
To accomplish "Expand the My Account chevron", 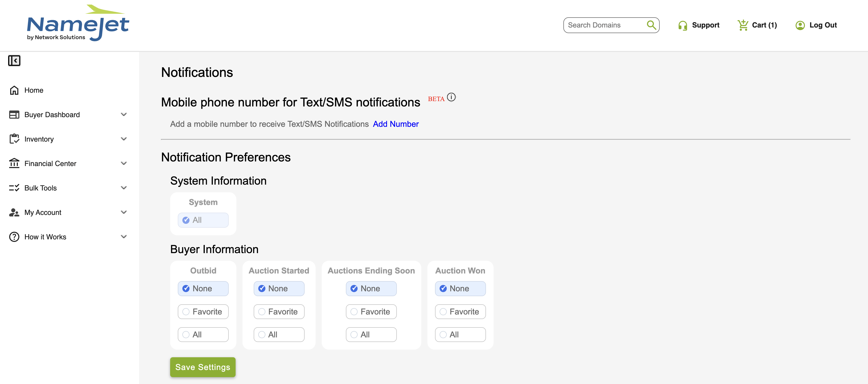I will coord(124,212).
